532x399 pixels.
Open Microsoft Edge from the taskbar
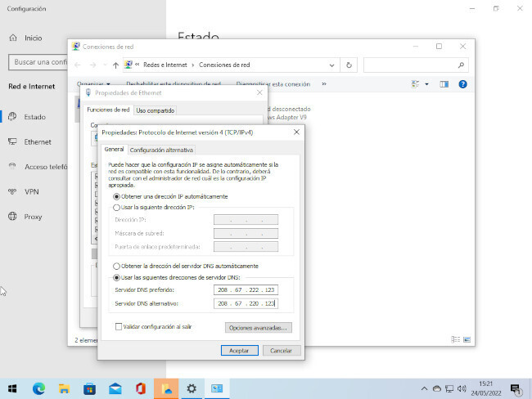38,388
